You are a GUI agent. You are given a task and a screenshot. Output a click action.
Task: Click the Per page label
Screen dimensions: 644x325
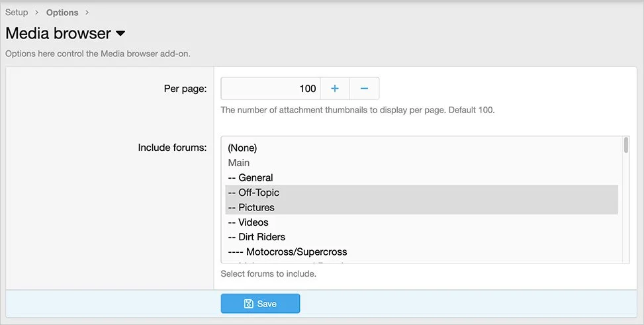click(185, 89)
